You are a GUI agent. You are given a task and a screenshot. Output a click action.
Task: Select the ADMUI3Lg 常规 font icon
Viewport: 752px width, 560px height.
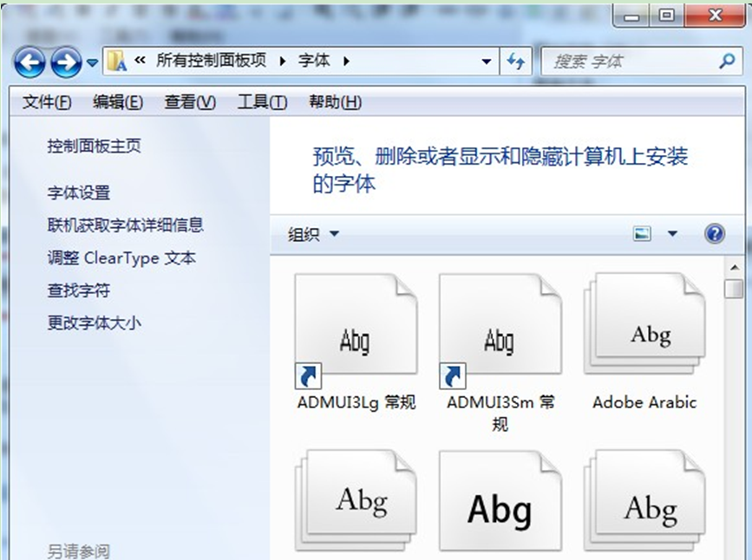(x=356, y=331)
